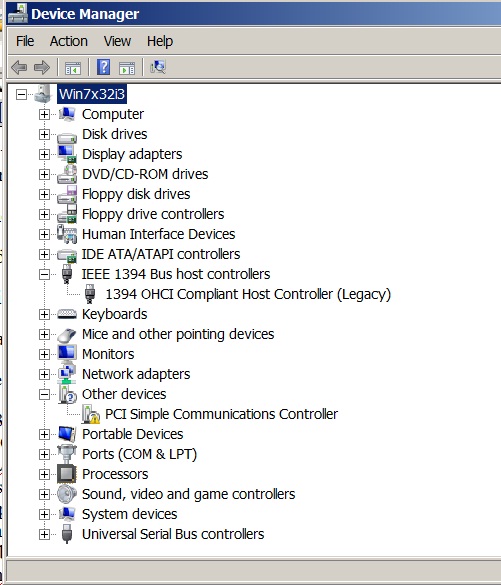
Task: Click the Portable Devices icon
Action: tap(67, 434)
